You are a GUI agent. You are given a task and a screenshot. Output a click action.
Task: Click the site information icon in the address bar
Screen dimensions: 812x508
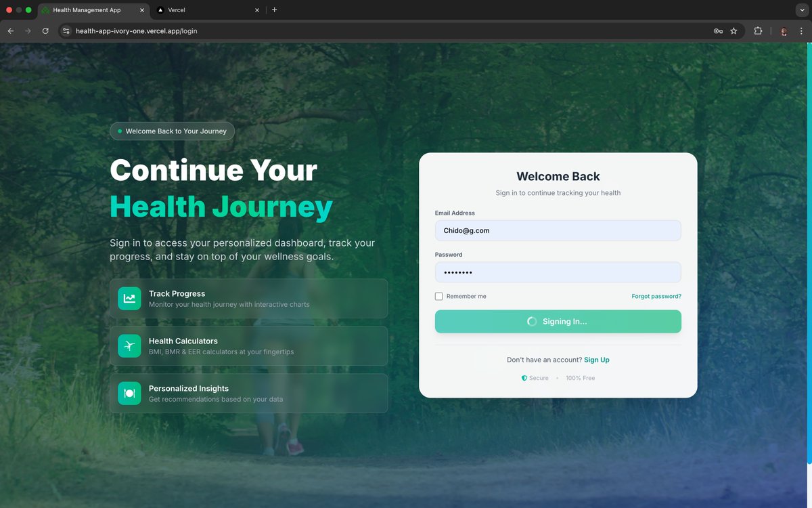(66, 30)
